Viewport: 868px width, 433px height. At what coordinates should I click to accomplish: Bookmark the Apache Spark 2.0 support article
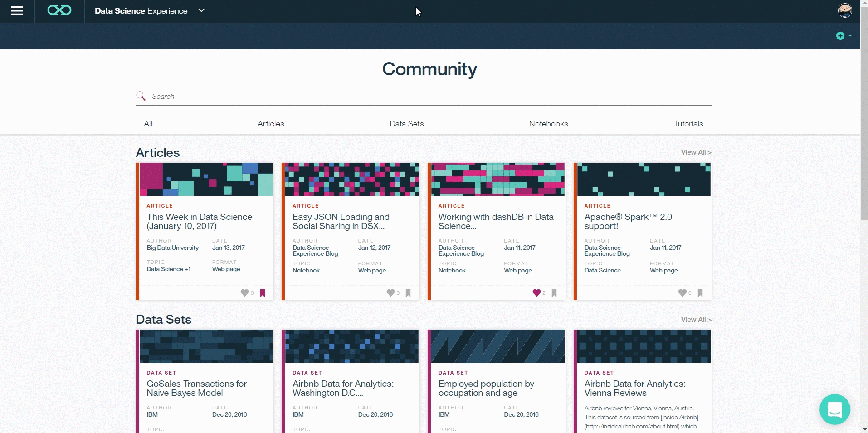pyautogui.click(x=700, y=293)
